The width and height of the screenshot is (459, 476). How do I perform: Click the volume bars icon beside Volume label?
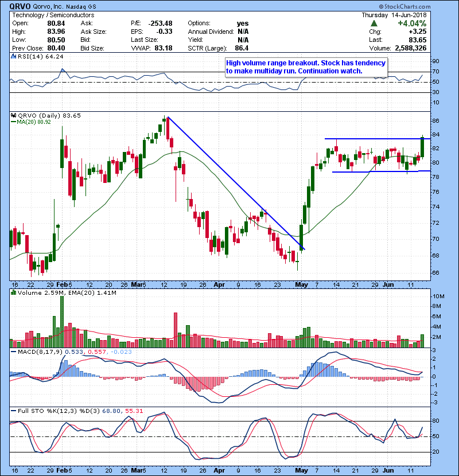tap(13, 292)
